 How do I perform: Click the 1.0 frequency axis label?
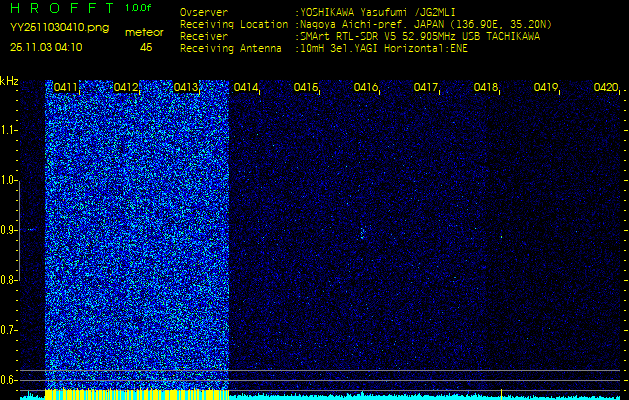point(7,180)
